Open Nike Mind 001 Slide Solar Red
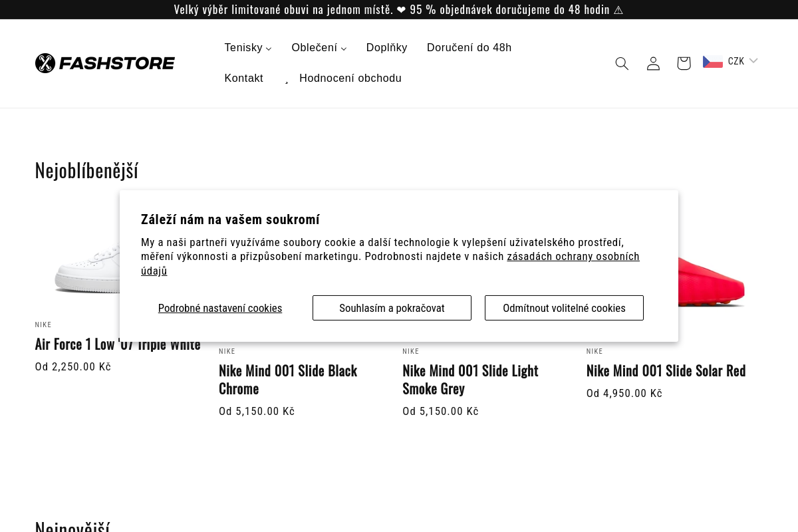 (666, 370)
